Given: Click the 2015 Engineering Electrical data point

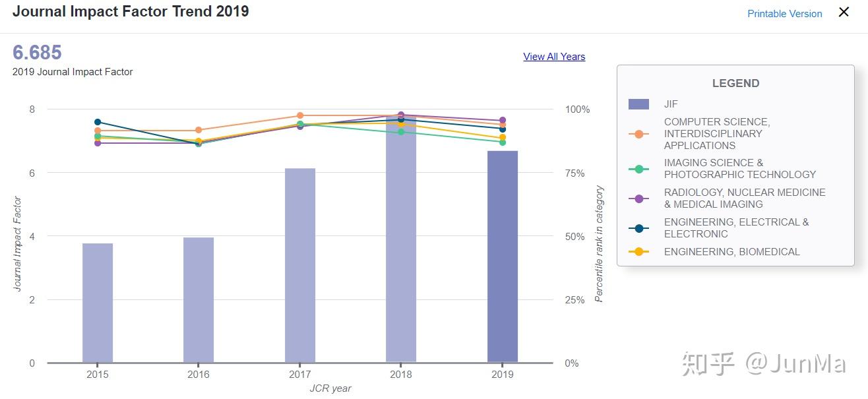Looking at the screenshot, I should (x=98, y=122).
